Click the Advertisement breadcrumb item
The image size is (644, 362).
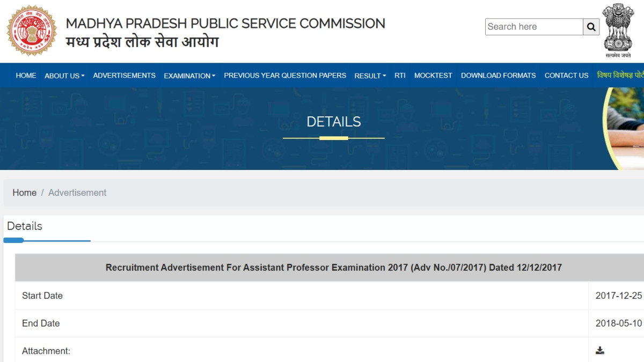(77, 193)
